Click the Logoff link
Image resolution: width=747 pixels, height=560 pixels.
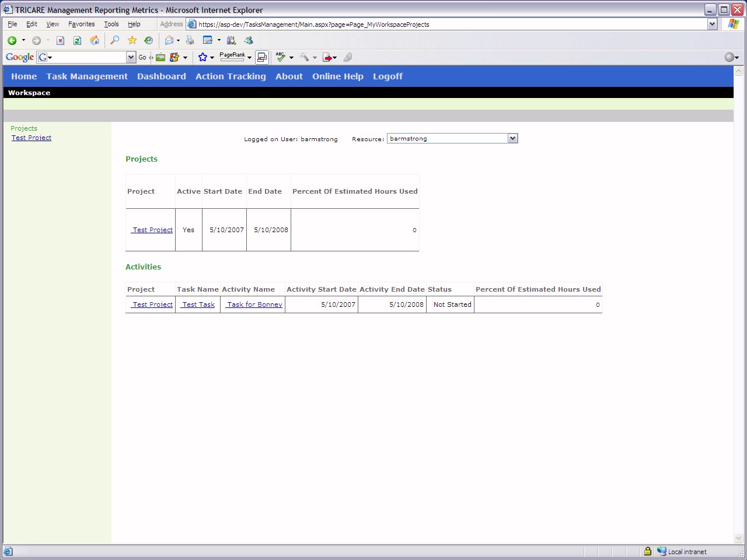point(388,76)
